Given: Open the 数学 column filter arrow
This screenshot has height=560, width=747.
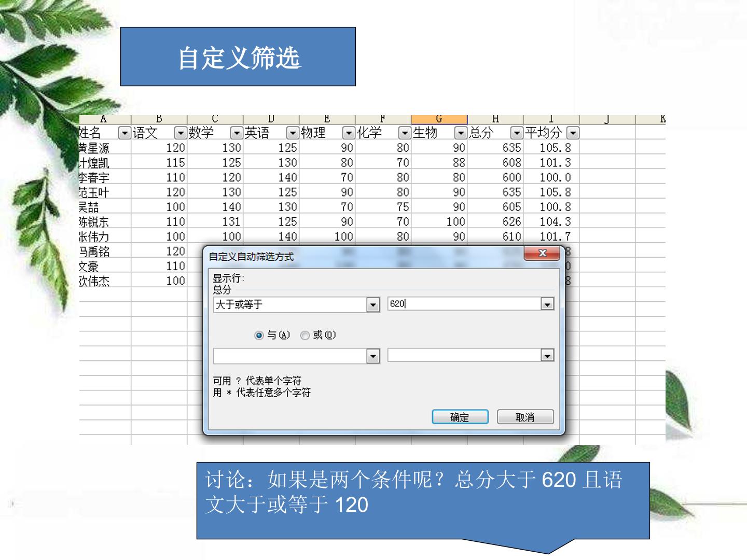Looking at the screenshot, I should 237,133.
